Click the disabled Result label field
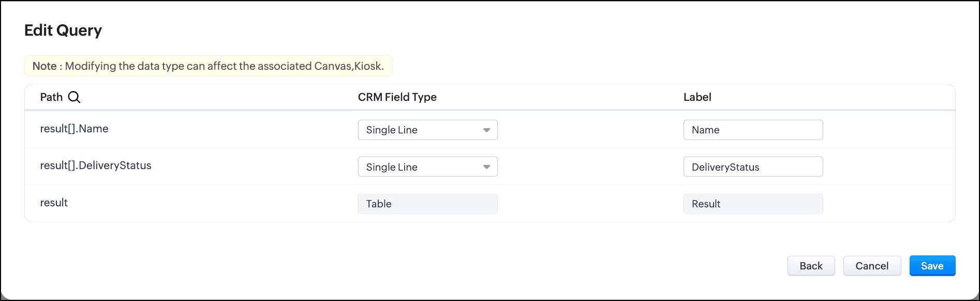980x301 pixels. click(752, 204)
